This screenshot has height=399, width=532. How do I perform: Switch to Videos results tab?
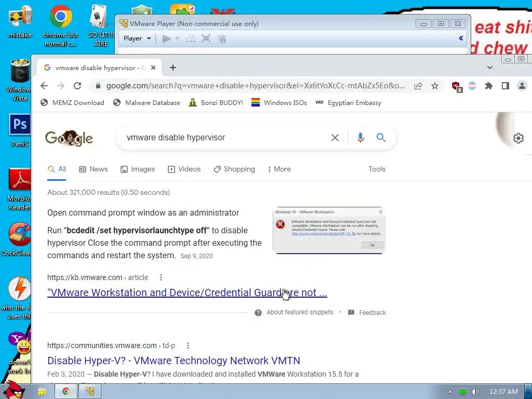pyautogui.click(x=184, y=169)
